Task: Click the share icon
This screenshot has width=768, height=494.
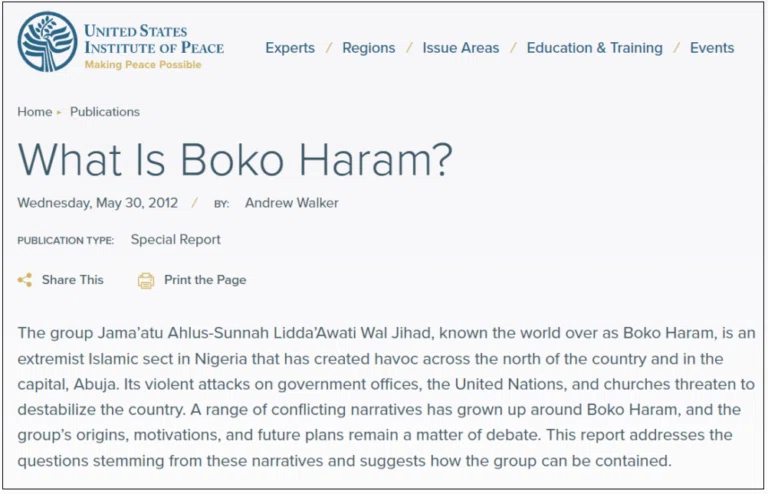Action: pos(24,280)
